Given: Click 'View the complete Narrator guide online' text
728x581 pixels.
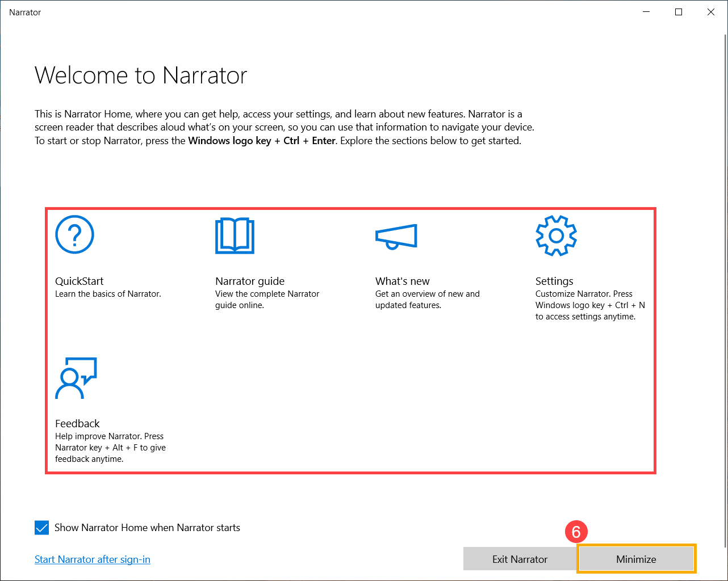Looking at the screenshot, I should (x=267, y=300).
